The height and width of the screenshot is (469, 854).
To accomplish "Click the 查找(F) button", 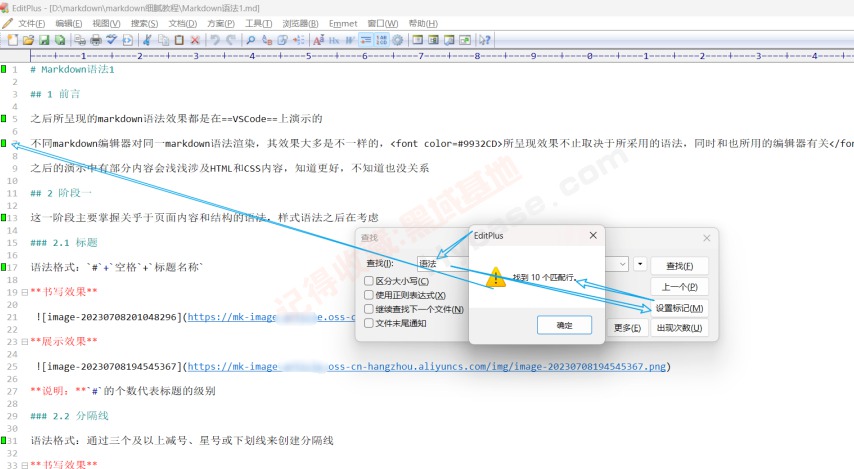I will click(x=680, y=266).
